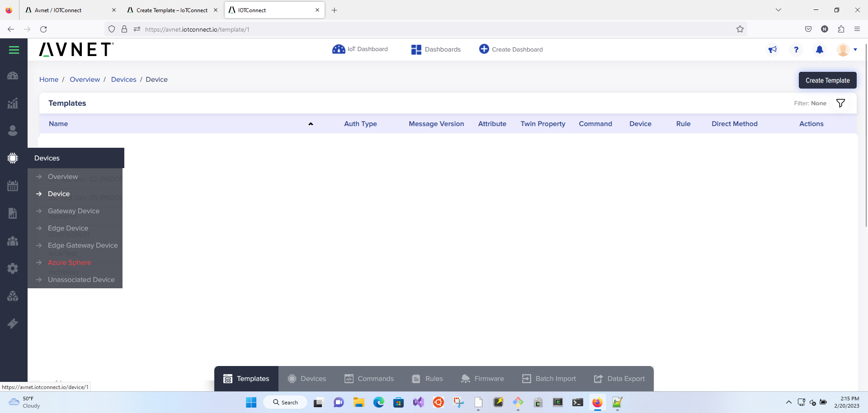Switch to the Firmware bottom tab
The width and height of the screenshot is (868, 413).
pyautogui.click(x=482, y=379)
